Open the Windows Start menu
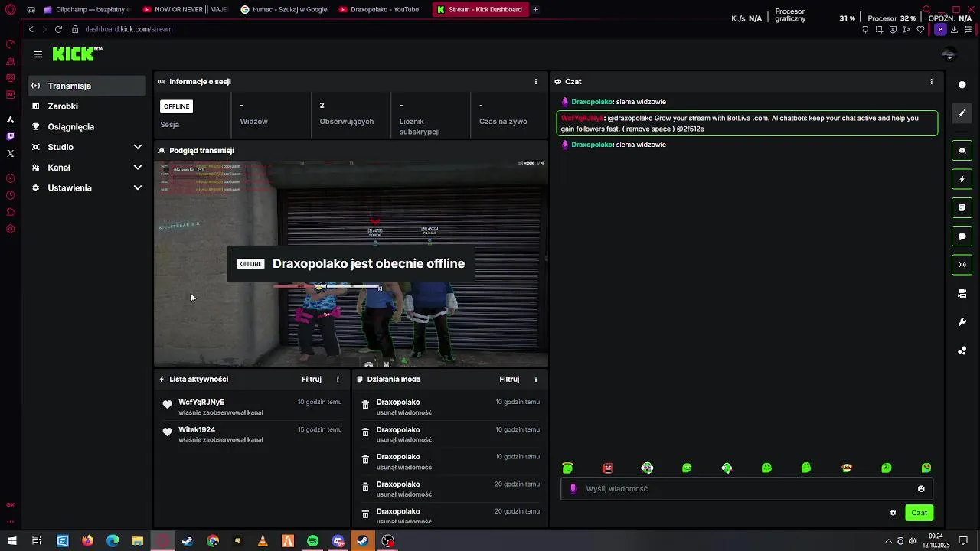This screenshot has width=980, height=551. (11, 541)
